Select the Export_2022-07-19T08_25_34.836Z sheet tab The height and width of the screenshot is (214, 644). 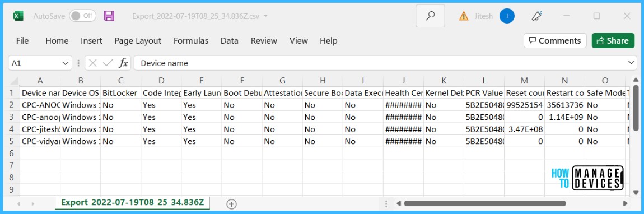(x=132, y=203)
